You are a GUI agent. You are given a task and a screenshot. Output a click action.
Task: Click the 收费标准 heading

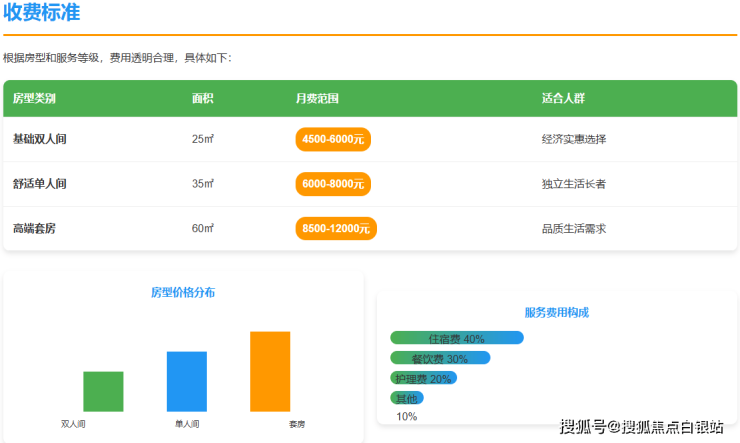(42, 14)
